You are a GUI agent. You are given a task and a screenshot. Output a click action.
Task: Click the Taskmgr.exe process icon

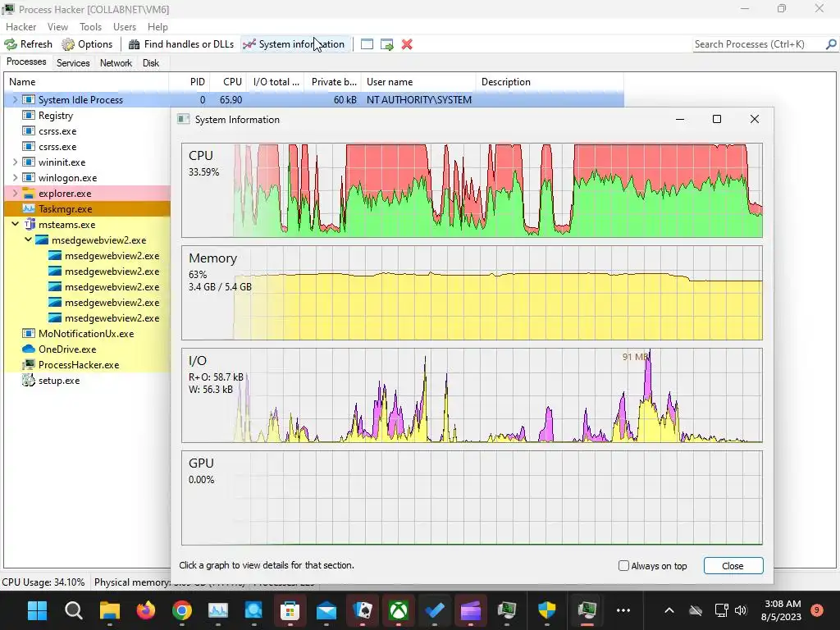click(x=29, y=208)
